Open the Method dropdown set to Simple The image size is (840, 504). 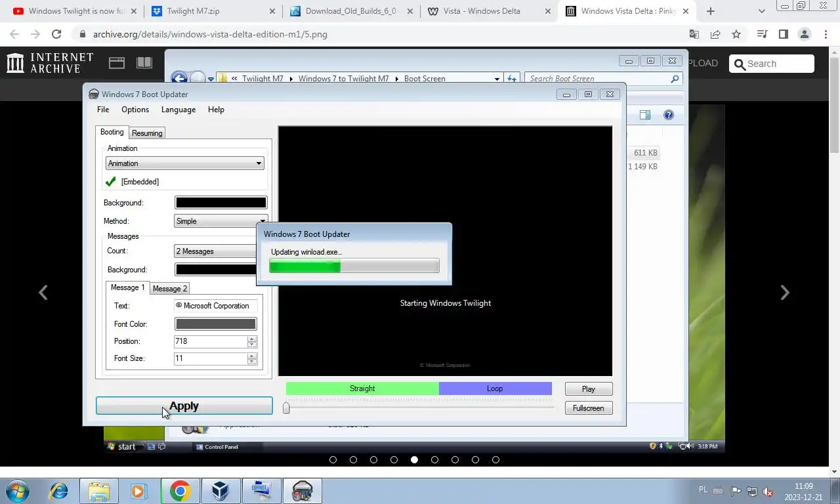(x=220, y=221)
